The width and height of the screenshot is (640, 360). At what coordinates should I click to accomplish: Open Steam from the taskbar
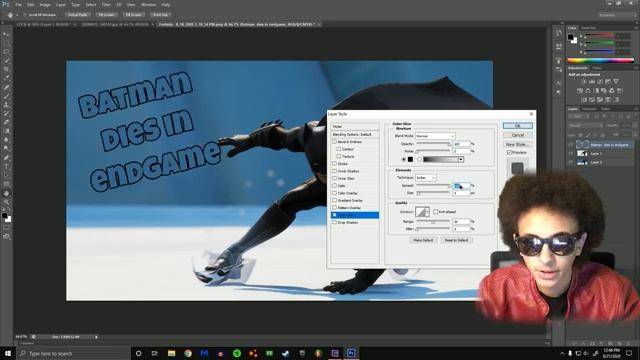(x=286, y=353)
